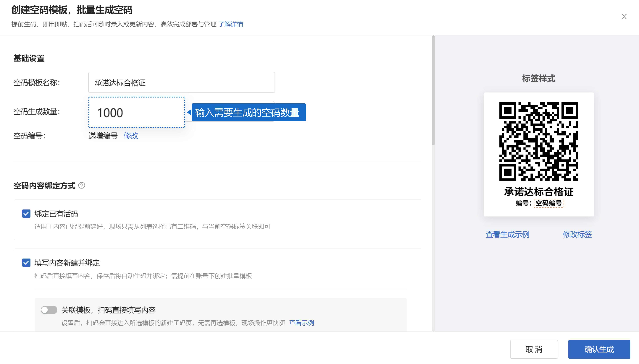The height and width of the screenshot is (364, 639).
Task: Open 查看生成示例 under the label preview
Action: (507, 234)
